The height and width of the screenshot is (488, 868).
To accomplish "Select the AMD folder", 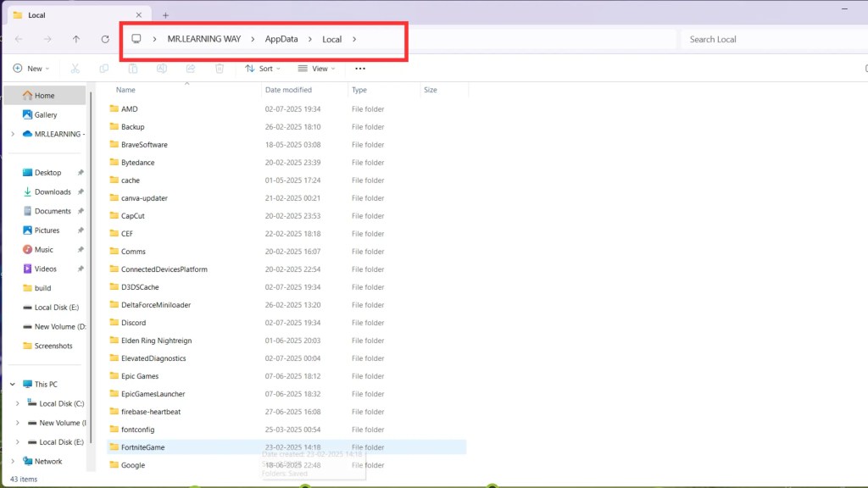I will (x=130, y=109).
